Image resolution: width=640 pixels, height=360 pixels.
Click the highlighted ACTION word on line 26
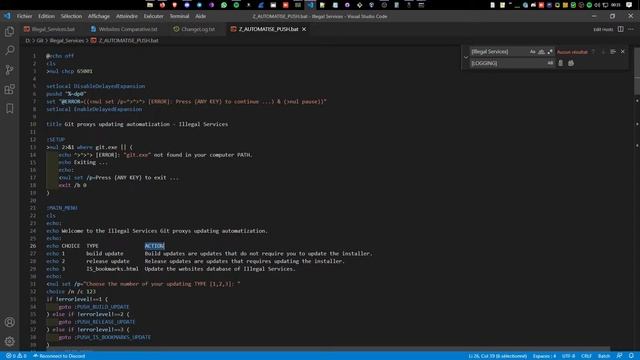154,246
